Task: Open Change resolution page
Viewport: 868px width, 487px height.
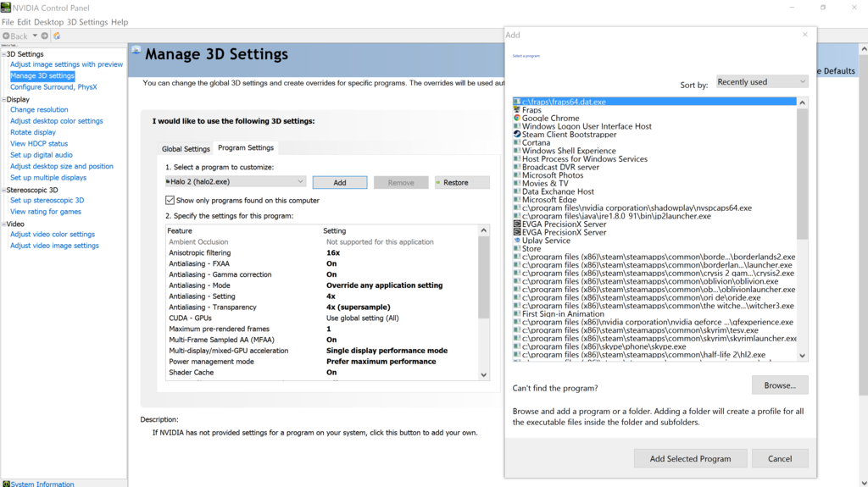Action: (x=39, y=109)
